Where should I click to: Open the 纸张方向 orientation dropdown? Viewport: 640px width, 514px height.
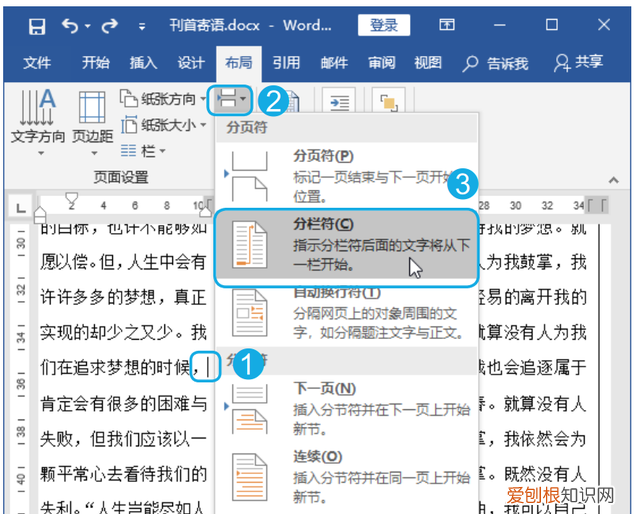[163, 99]
